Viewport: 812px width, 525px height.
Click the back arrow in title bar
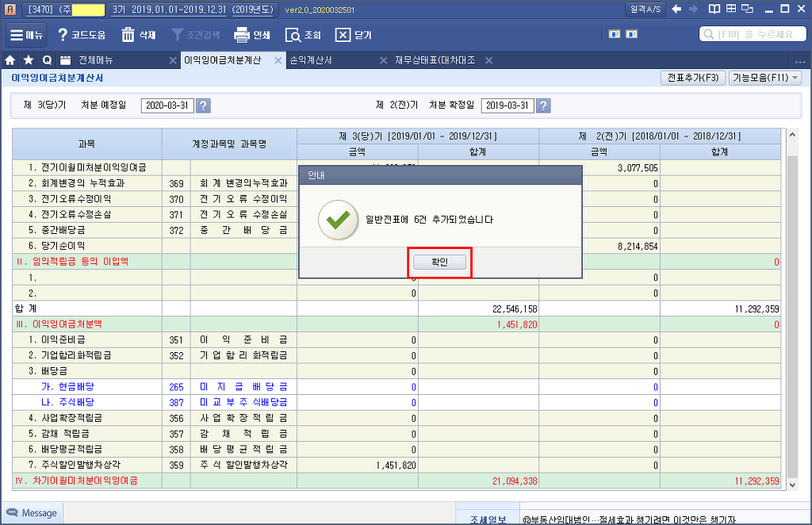(676, 10)
